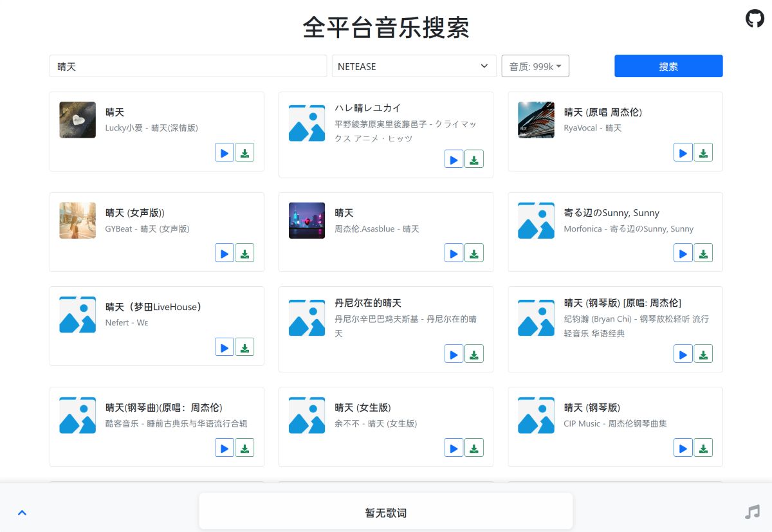772x532 pixels.
Task: Expand the player panel with up chevron
Action: pyautogui.click(x=22, y=513)
